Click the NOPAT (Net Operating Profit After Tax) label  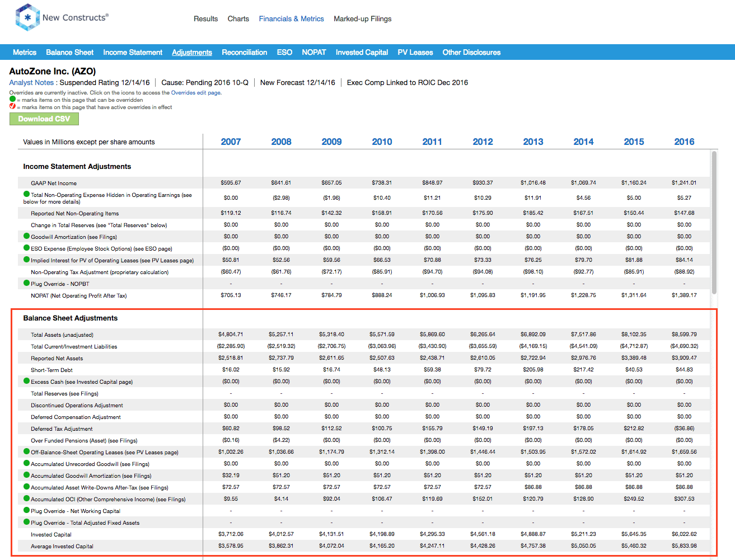pos(78,295)
